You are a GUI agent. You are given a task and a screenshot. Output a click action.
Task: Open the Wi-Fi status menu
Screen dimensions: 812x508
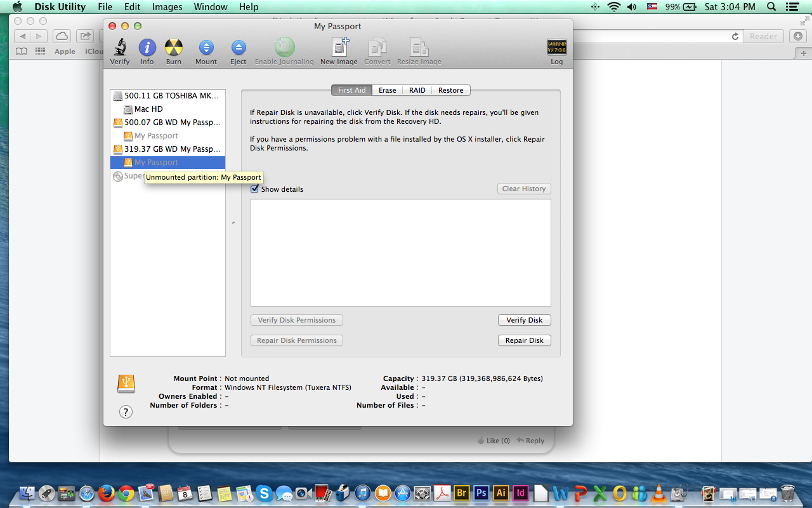[613, 7]
